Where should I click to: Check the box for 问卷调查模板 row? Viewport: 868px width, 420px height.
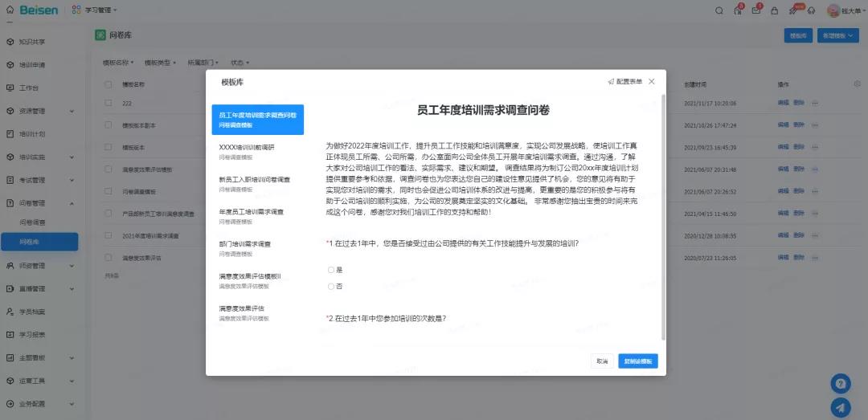108,191
